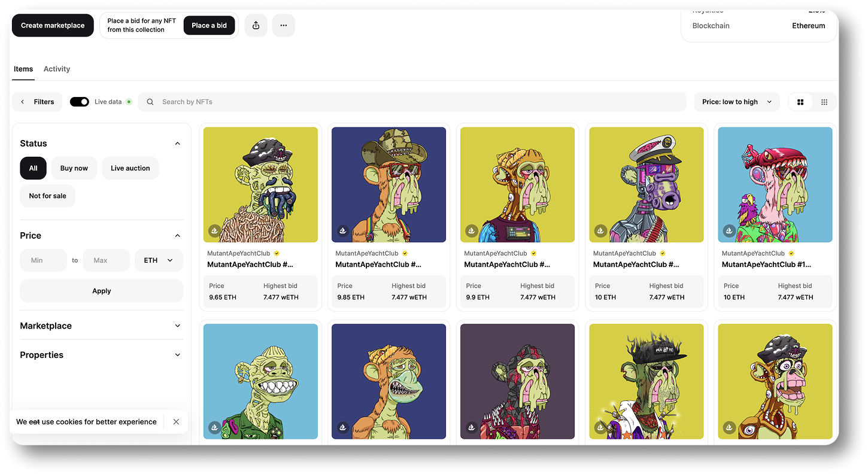Hide the Filters panel
Screen dimensions: 868x474
[x=37, y=102]
